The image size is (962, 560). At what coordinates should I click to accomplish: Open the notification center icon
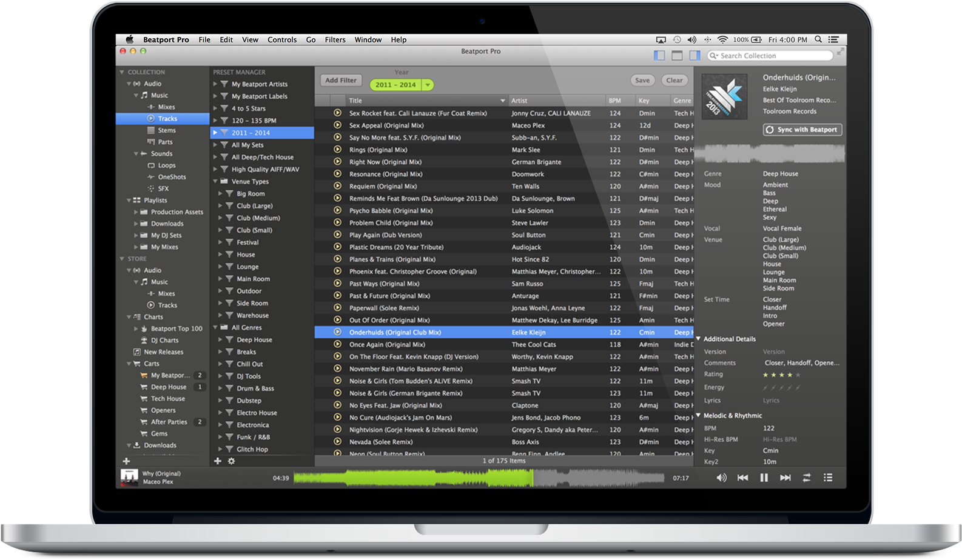[834, 39]
